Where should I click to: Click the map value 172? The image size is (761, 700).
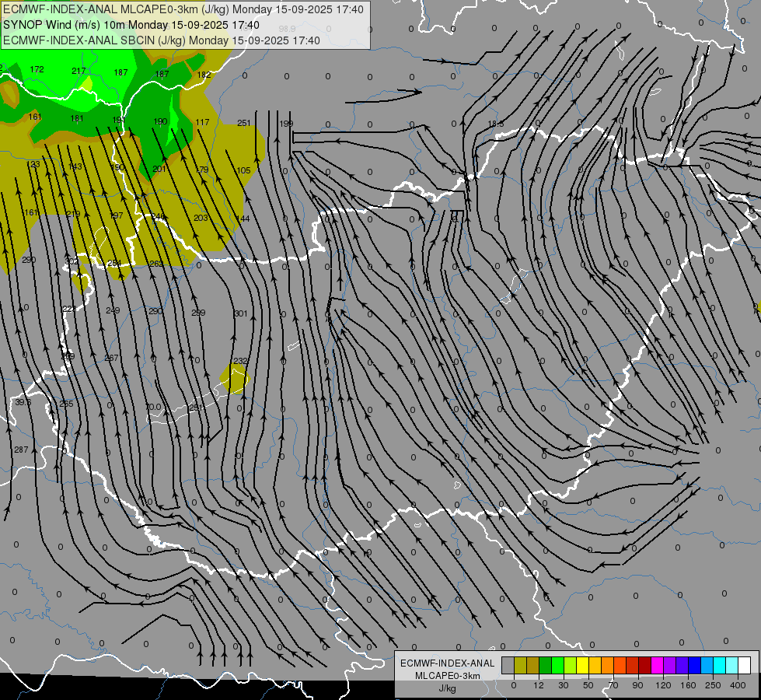pyautogui.click(x=37, y=69)
